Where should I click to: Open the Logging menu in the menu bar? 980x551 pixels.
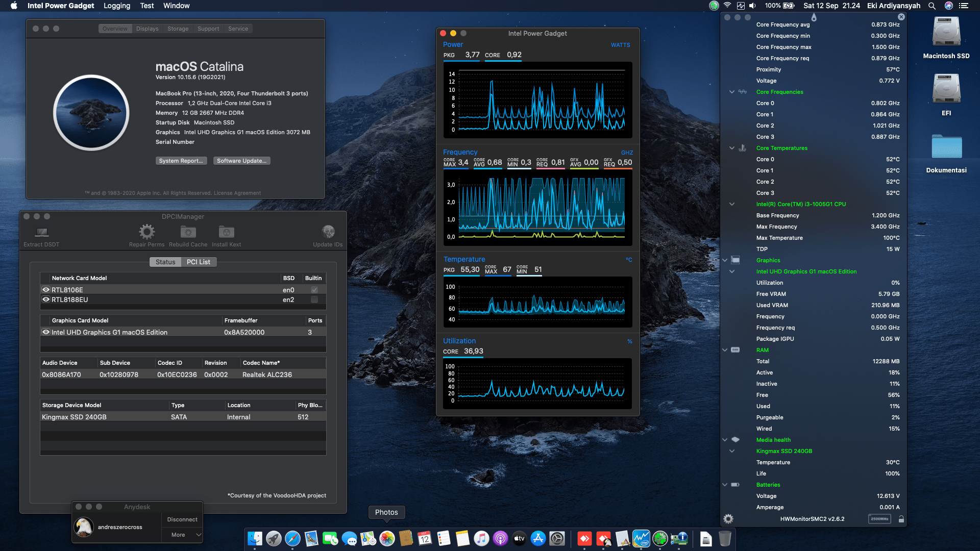click(x=116, y=6)
